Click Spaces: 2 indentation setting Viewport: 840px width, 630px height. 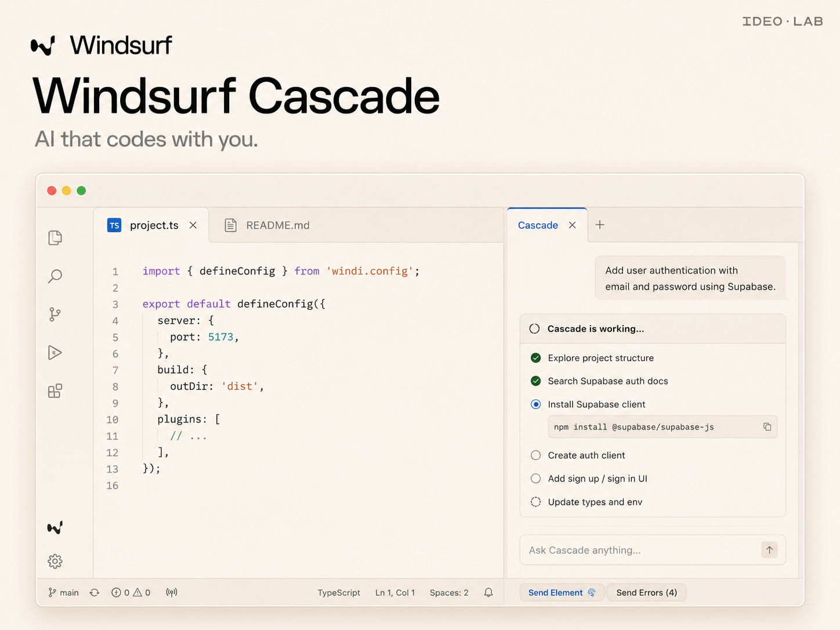tap(449, 592)
